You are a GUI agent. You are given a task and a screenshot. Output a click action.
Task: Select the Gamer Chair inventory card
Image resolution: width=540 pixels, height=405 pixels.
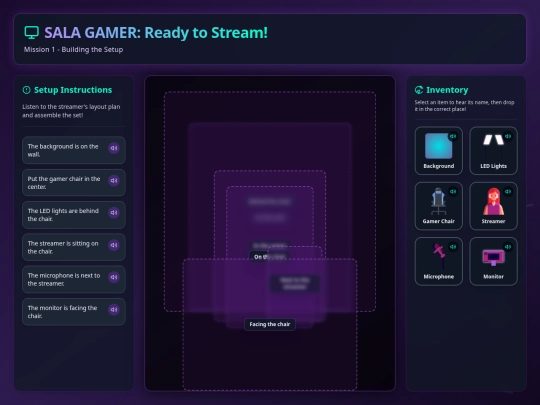pyautogui.click(x=438, y=206)
